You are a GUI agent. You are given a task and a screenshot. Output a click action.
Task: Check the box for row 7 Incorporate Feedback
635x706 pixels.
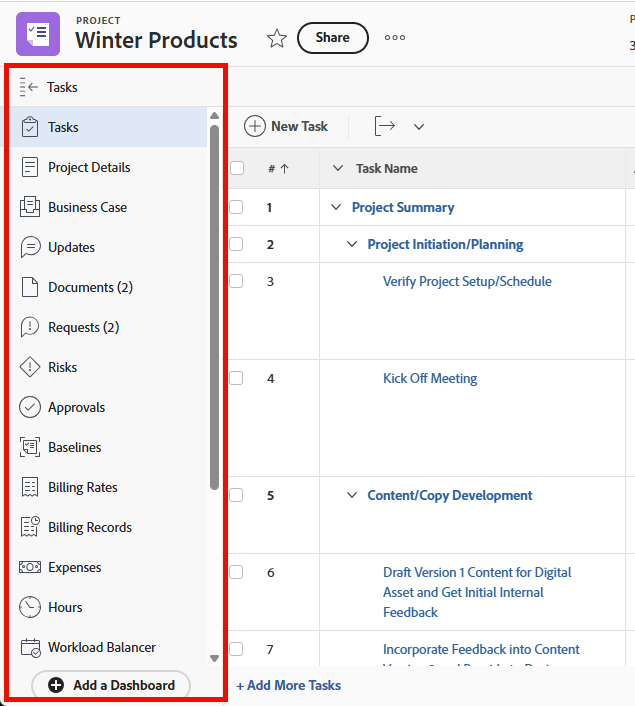(236, 649)
